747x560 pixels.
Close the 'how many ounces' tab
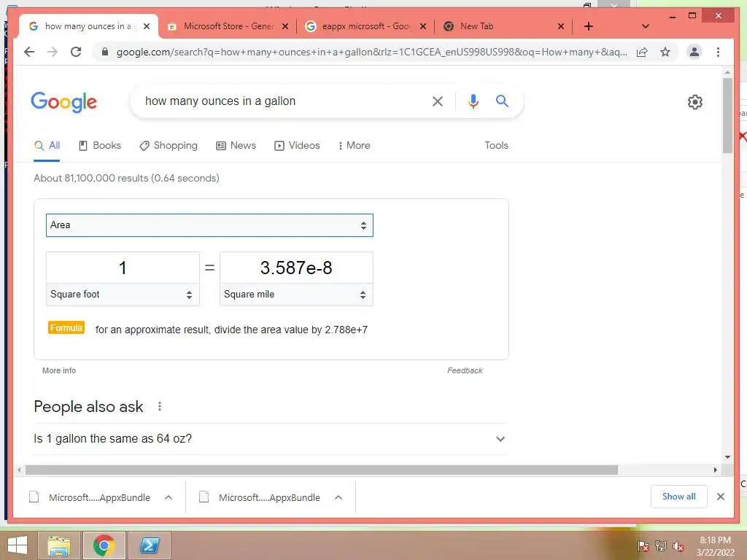pos(147,26)
